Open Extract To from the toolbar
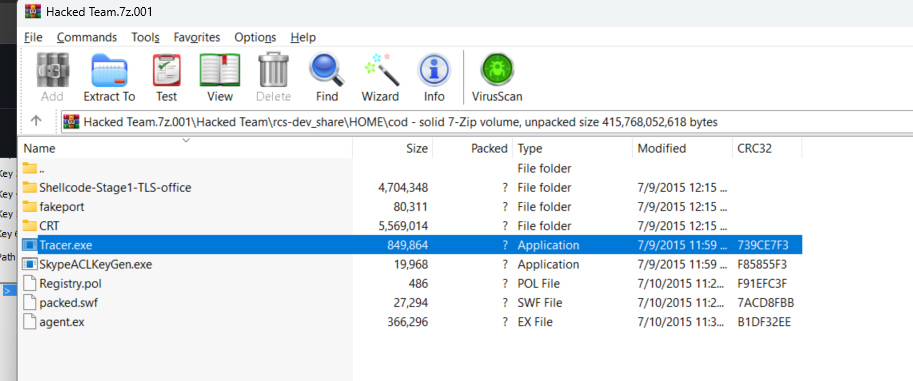Viewport: 913px width, 381px height. click(x=109, y=70)
